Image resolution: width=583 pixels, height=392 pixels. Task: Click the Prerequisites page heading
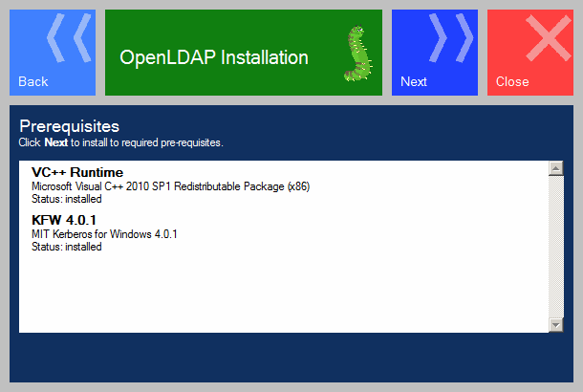point(70,126)
